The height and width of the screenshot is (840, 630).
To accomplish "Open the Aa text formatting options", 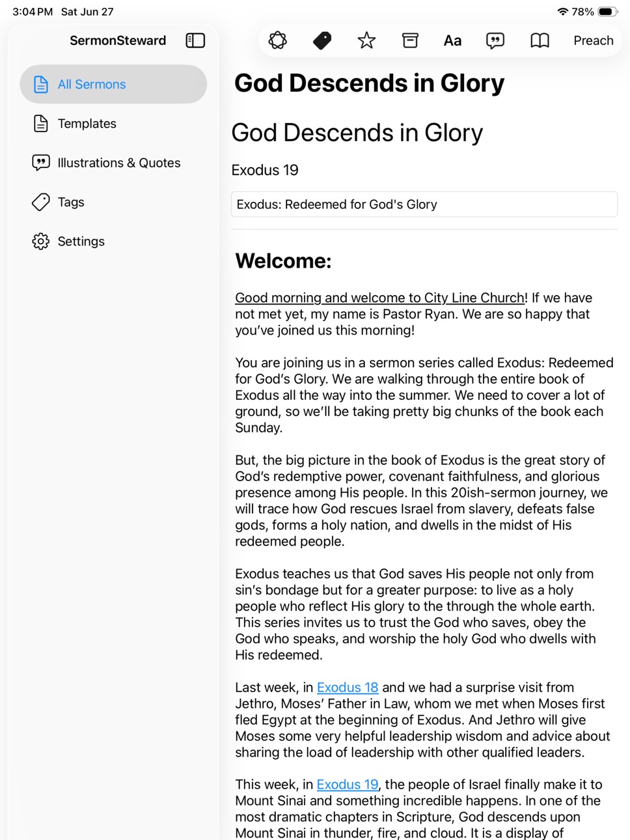I will (x=452, y=40).
